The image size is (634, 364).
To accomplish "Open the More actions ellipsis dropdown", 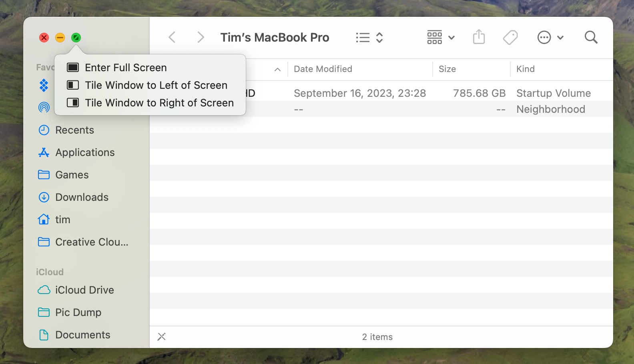I will 550,38.
